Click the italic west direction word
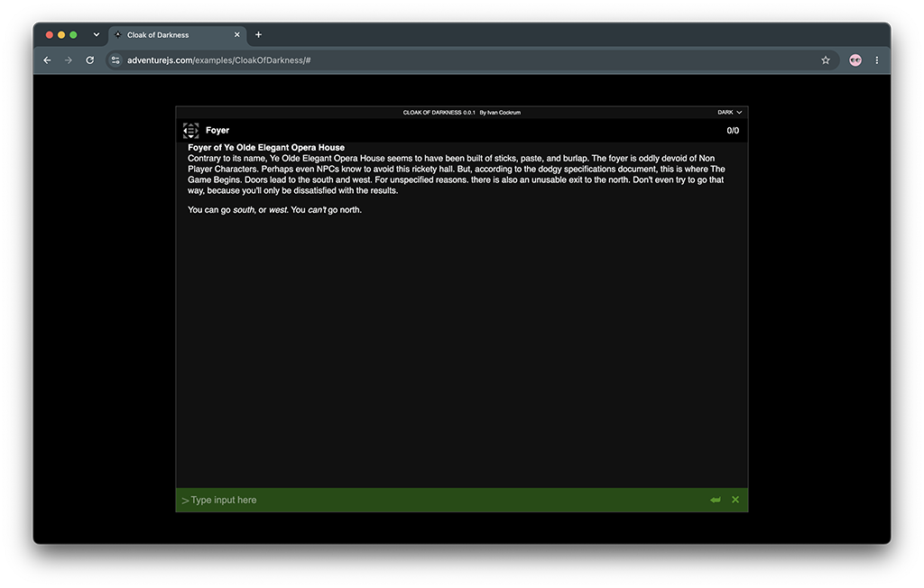Screen dimensions: 924x588 (x=278, y=210)
